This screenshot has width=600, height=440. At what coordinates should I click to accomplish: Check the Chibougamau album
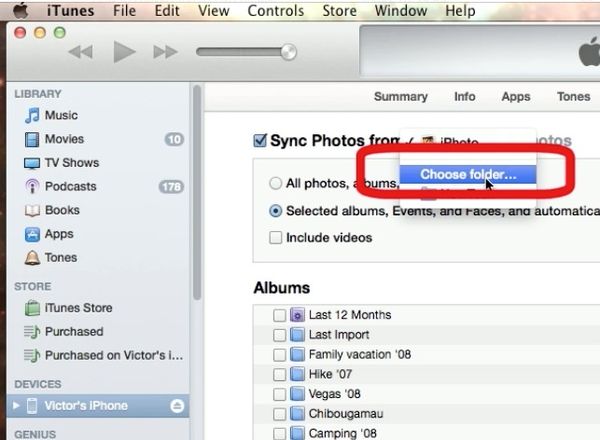click(x=279, y=414)
